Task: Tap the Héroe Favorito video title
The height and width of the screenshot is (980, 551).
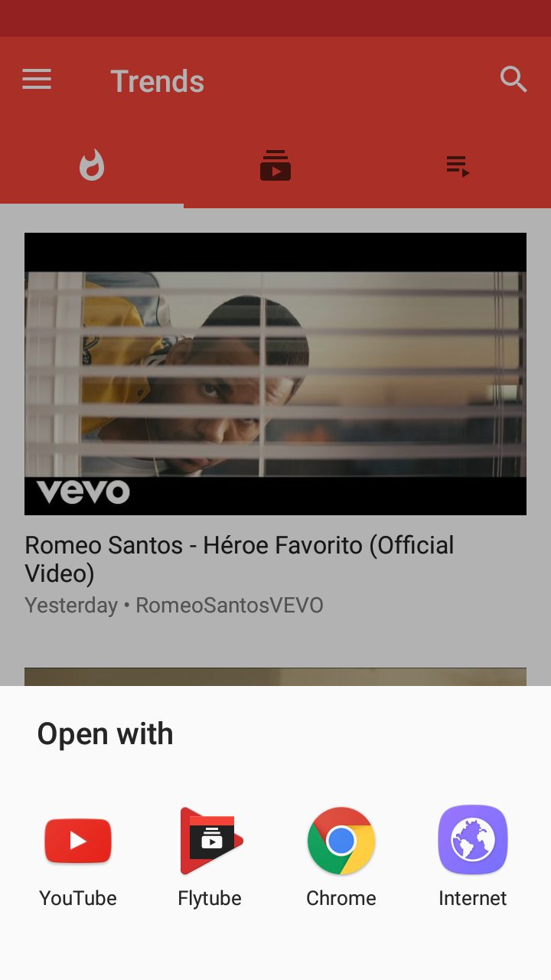Action: click(x=240, y=559)
